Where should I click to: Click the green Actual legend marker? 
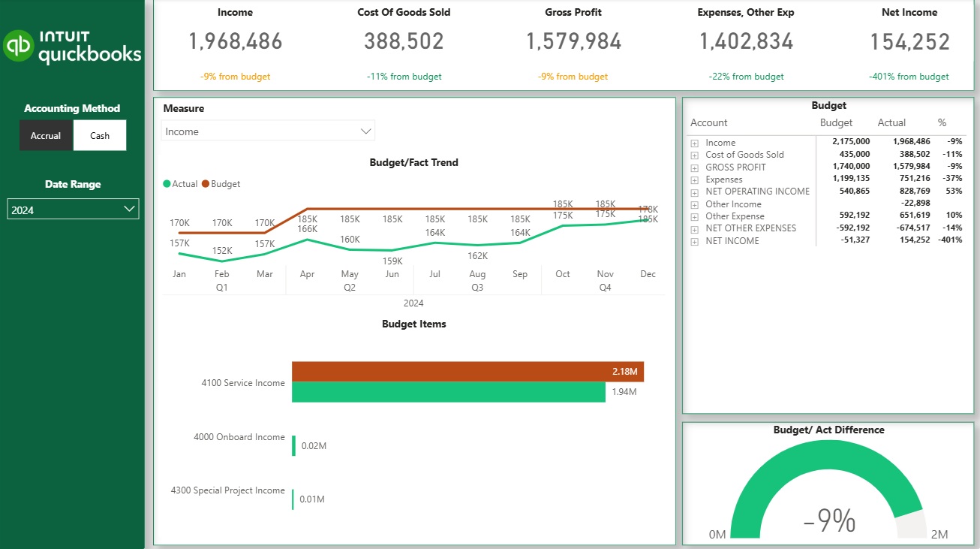pos(167,184)
